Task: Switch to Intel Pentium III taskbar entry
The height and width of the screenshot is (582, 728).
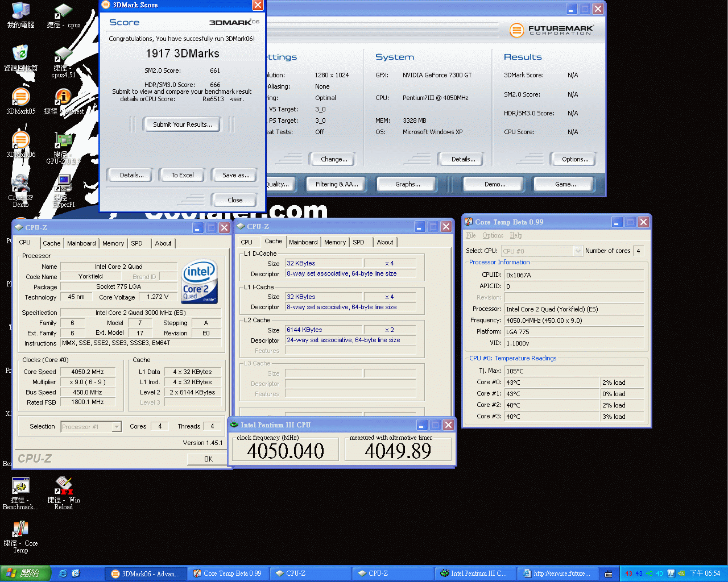Action: click(x=475, y=573)
